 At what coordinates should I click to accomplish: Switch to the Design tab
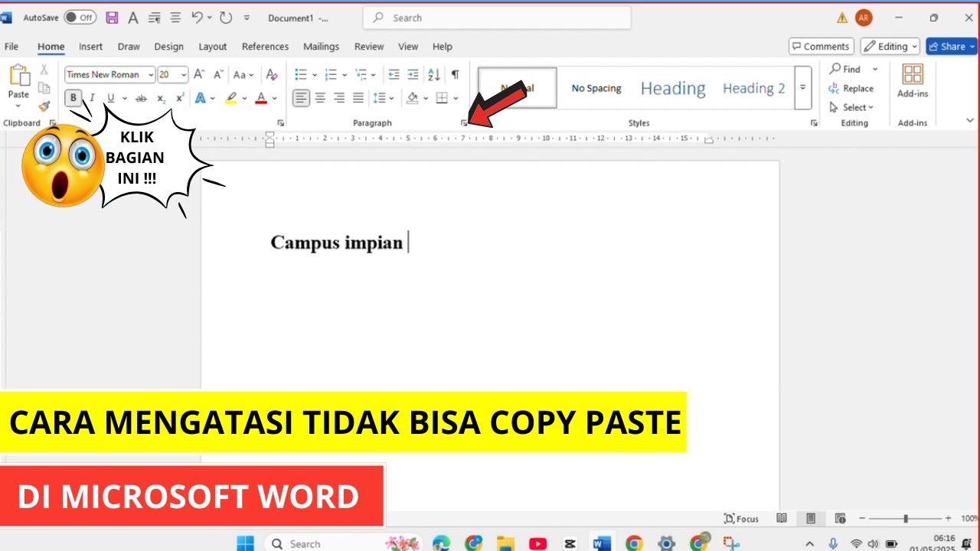(x=168, y=47)
